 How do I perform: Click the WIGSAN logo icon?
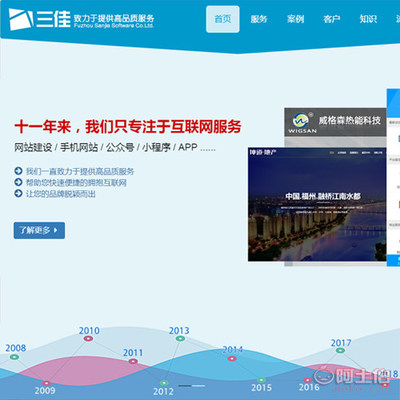tap(301, 122)
